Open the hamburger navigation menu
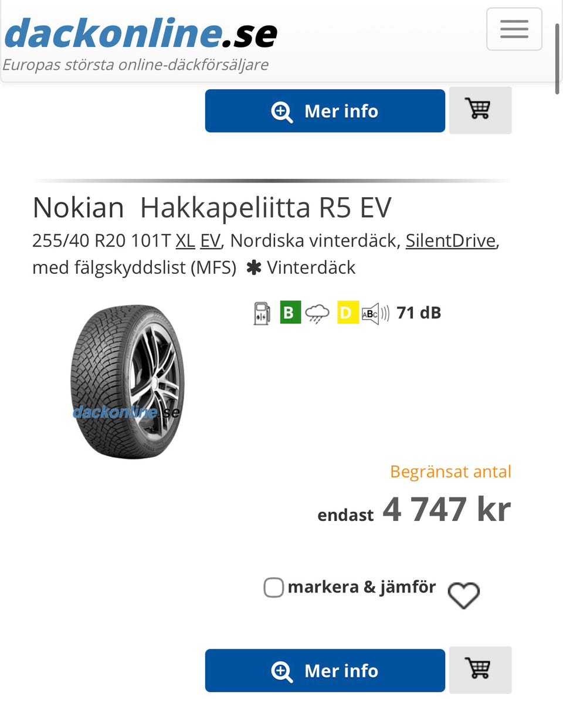 514,29
